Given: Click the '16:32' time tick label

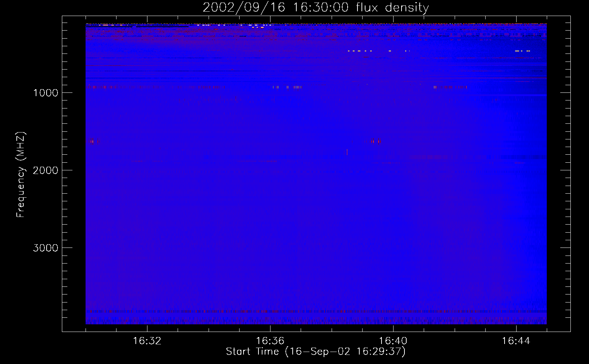Looking at the screenshot, I should click(147, 341).
